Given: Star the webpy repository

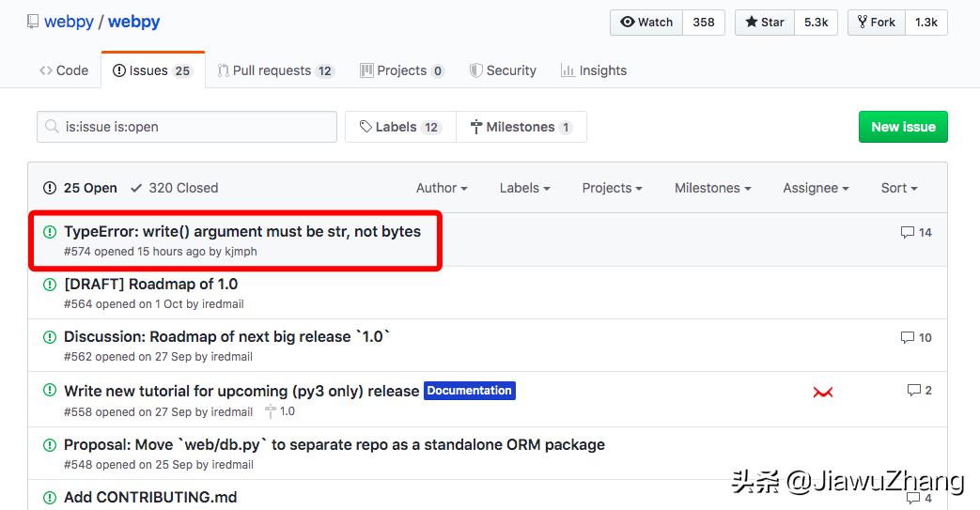Looking at the screenshot, I should coord(765,23).
